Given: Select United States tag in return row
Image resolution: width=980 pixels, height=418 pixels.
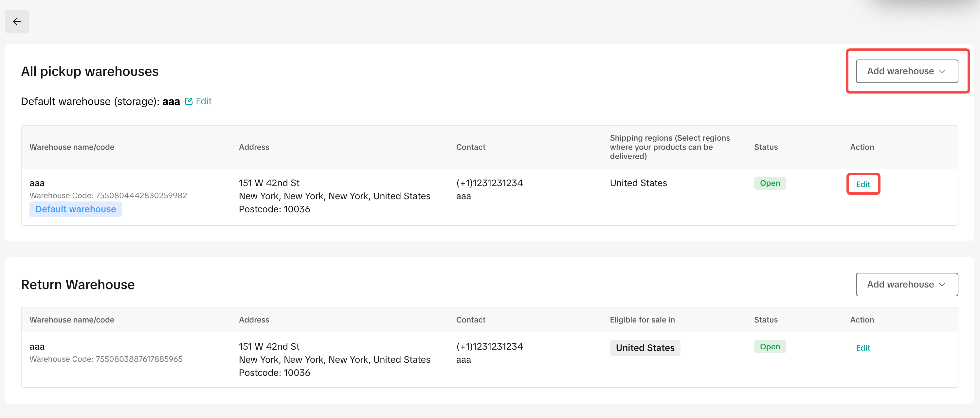Looking at the screenshot, I should (645, 348).
